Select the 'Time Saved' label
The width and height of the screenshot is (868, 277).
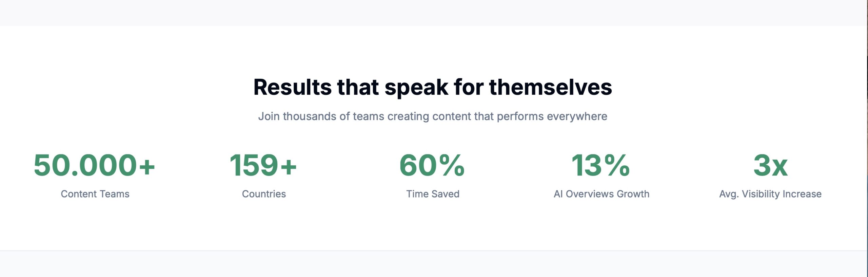tap(433, 194)
